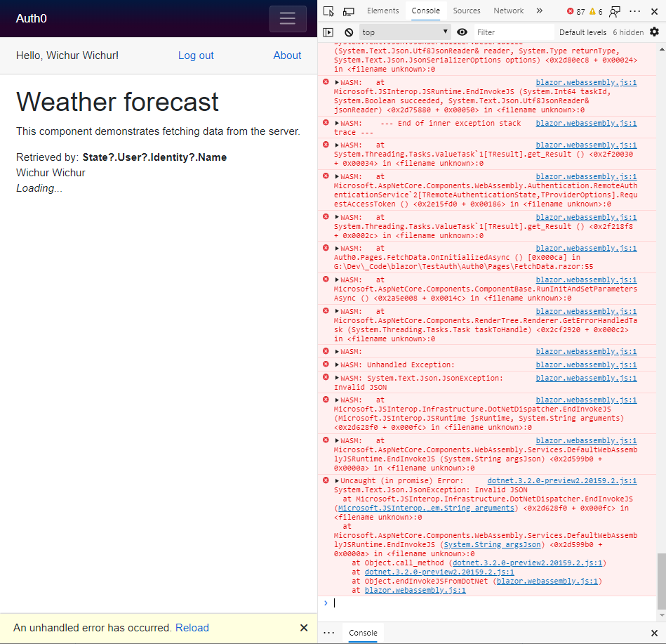The width and height of the screenshot is (666, 644).
Task: Expand the WASM Unhandled Exception entry
Action: pyautogui.click(x=337, y=364)
